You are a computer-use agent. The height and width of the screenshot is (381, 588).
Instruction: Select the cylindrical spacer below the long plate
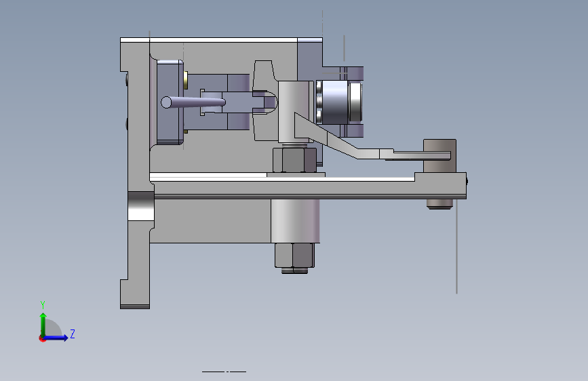[295, 221]
